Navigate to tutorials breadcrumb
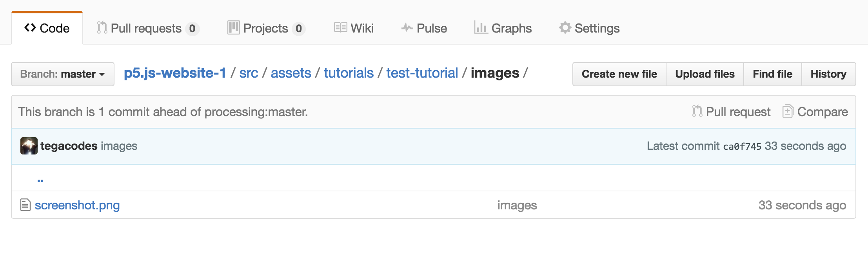 [349, 73]
